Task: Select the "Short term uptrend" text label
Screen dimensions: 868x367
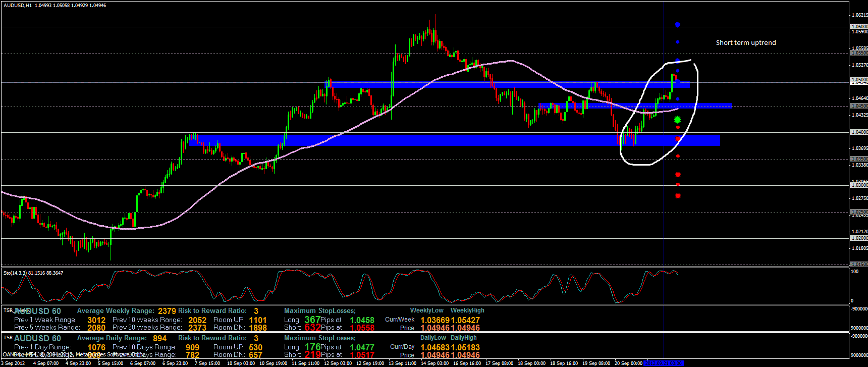Action: pos(745,43)
